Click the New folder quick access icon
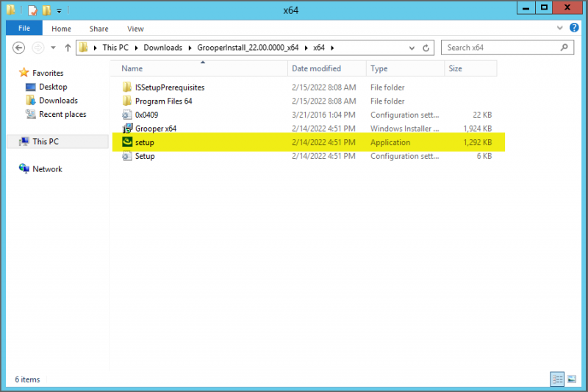The width and height of the screenshot is (588, 392). point(47,10)
